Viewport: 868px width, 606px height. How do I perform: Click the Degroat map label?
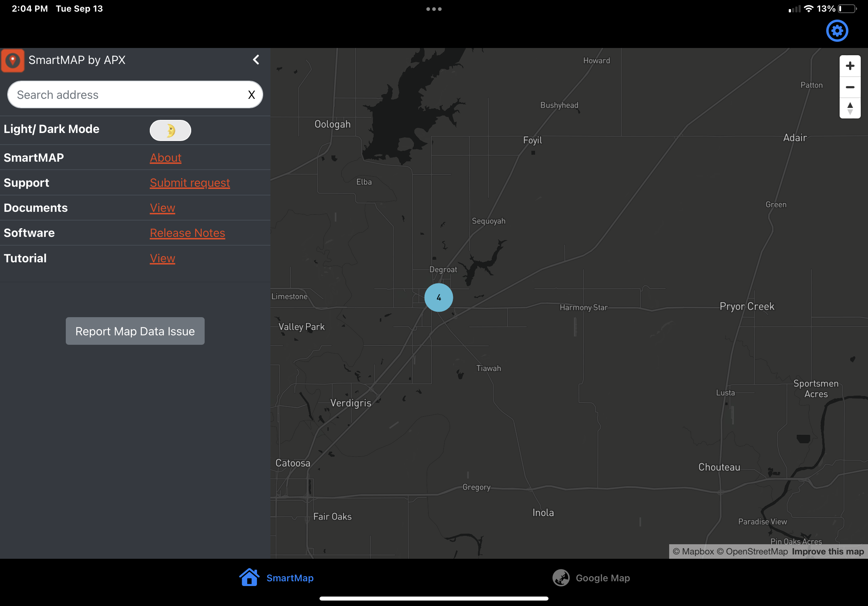(443, 270)
